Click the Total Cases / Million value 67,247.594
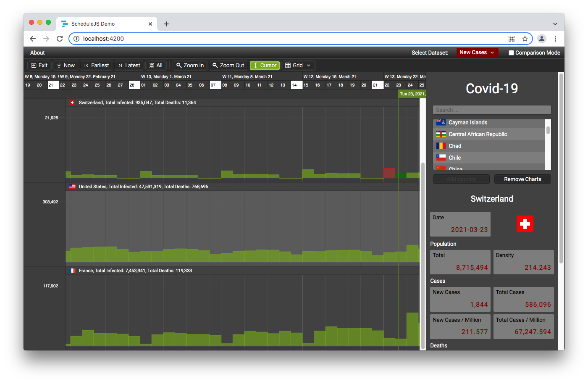588x384 pixels. (x=533, y=332)
